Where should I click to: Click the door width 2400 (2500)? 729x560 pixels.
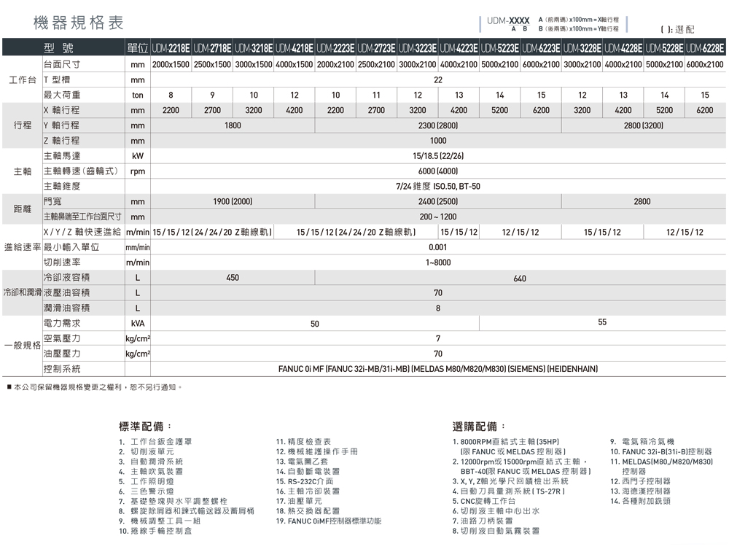[x=438, y=201]
